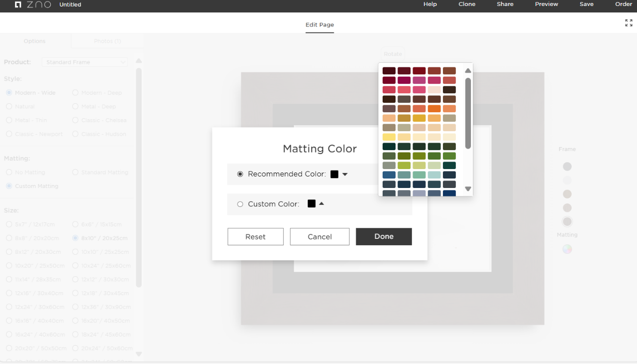Switch to the Options tab
The image size is (637, 364).
coord(35,41)
